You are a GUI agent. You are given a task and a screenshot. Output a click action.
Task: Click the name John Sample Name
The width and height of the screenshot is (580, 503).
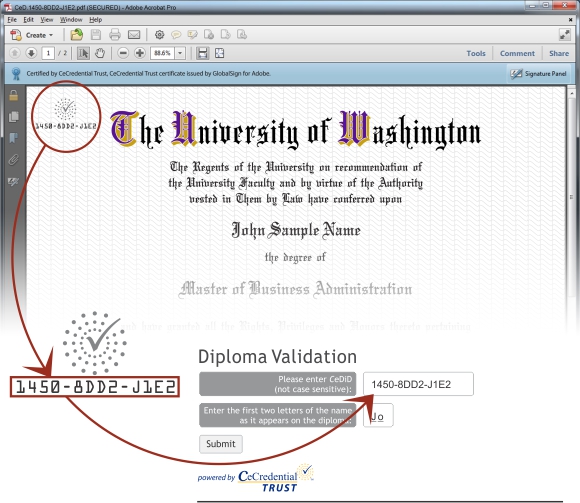[296, 230]
